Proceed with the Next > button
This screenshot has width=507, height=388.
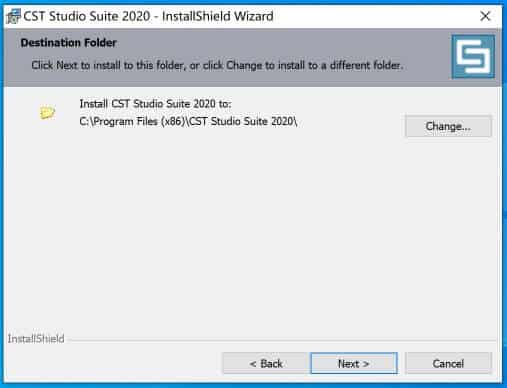tap(354, 363)
